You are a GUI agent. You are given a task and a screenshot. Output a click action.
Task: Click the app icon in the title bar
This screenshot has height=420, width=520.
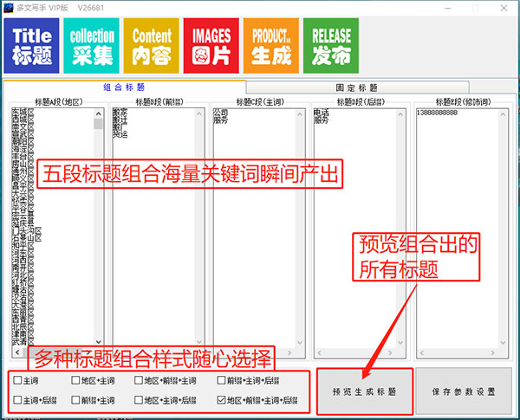click(x=9, y=8)
